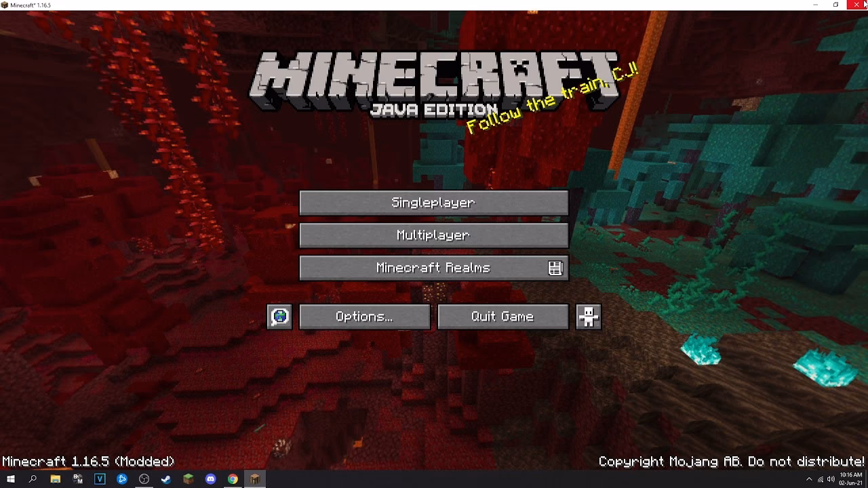Image resolution: width=868 pixels, height=488 pixels.
Task: Open accessibility settings icon button
Action: click(588, 317)
